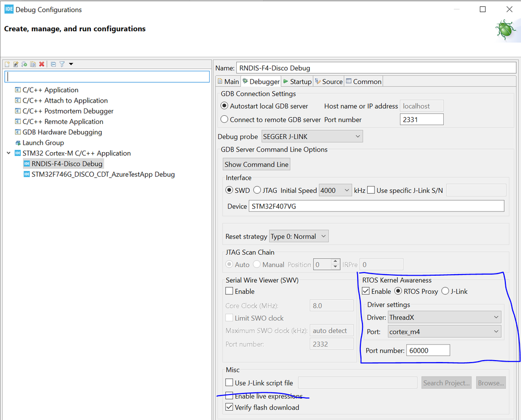Maximize the Debug Configurations window
521x420 pixels.
[x=483, y=9]
